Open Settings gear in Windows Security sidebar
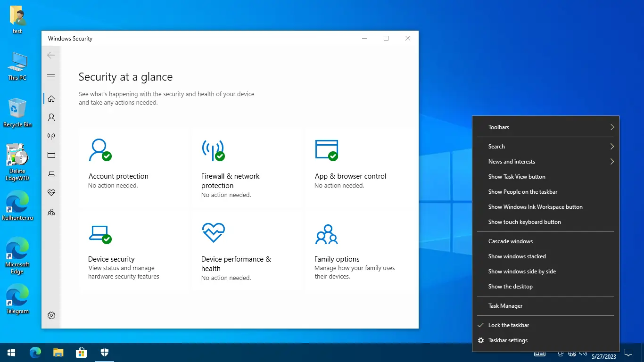The image size is (644, 362). [51, 315]
